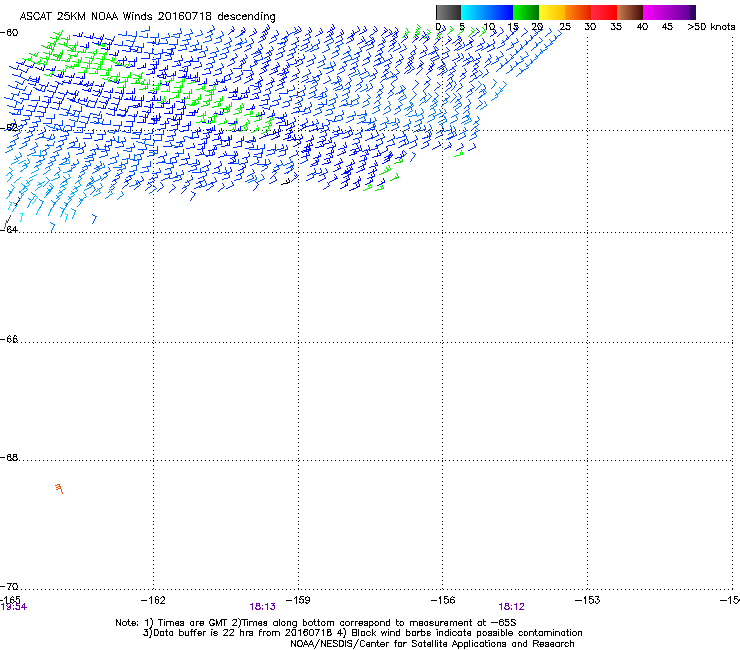The height and width of the screenshot is (650, 740).
Task: Click the -60 latitude axis label
Action: pos(9,33)
